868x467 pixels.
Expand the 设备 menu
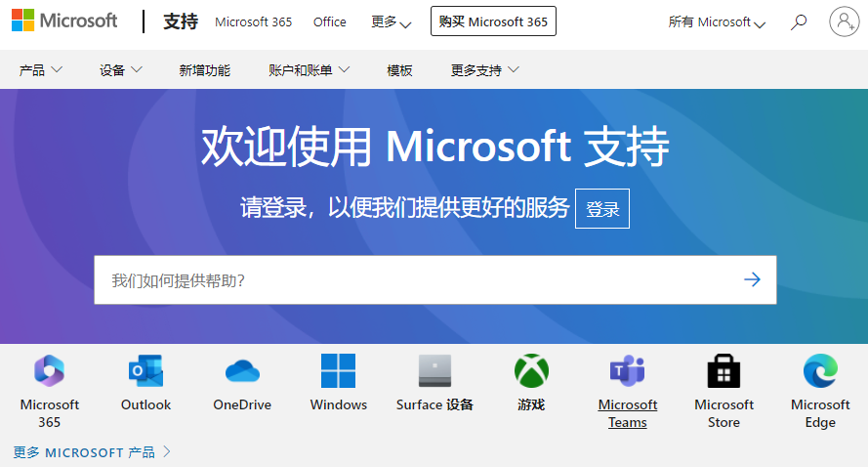point(121,69)
